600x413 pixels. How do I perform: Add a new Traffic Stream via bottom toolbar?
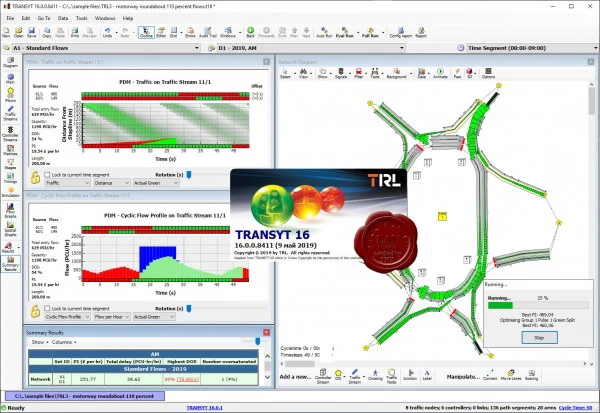coord(355,376)
